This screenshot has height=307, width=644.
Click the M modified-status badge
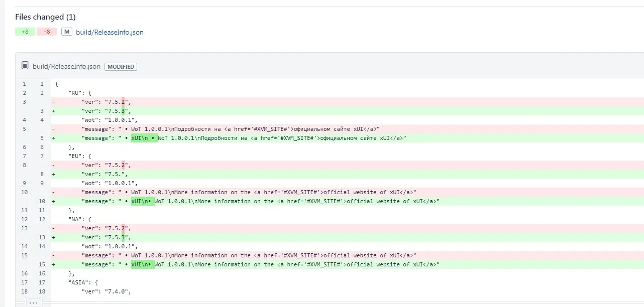pos(66,32)
